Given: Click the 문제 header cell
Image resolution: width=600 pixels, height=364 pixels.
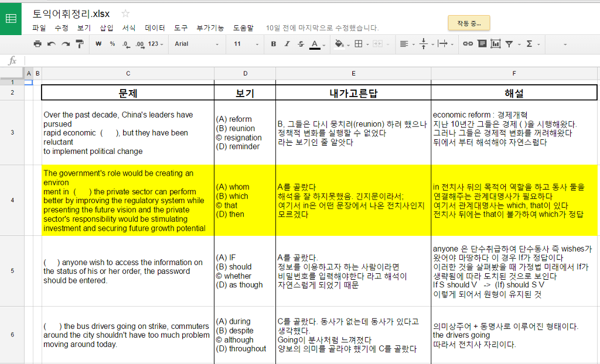Looking at the screenshot, I should pyautogui.click(x=128, y=93).
